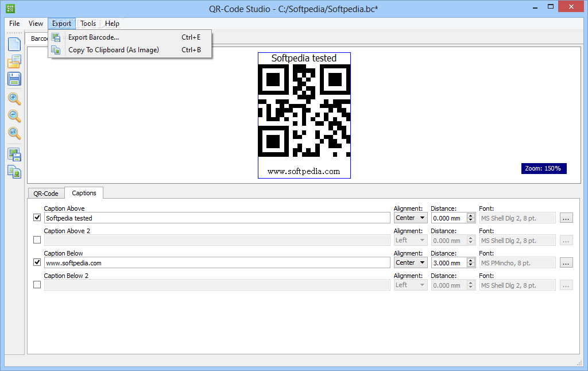Click the Export Barcode sidebar icon

[14, 154]
